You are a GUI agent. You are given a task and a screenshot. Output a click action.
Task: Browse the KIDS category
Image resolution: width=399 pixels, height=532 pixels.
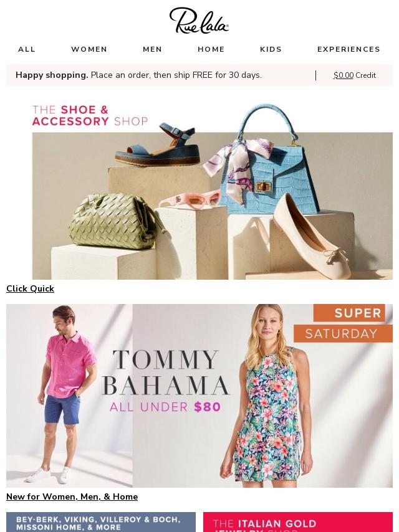(271, 49)
